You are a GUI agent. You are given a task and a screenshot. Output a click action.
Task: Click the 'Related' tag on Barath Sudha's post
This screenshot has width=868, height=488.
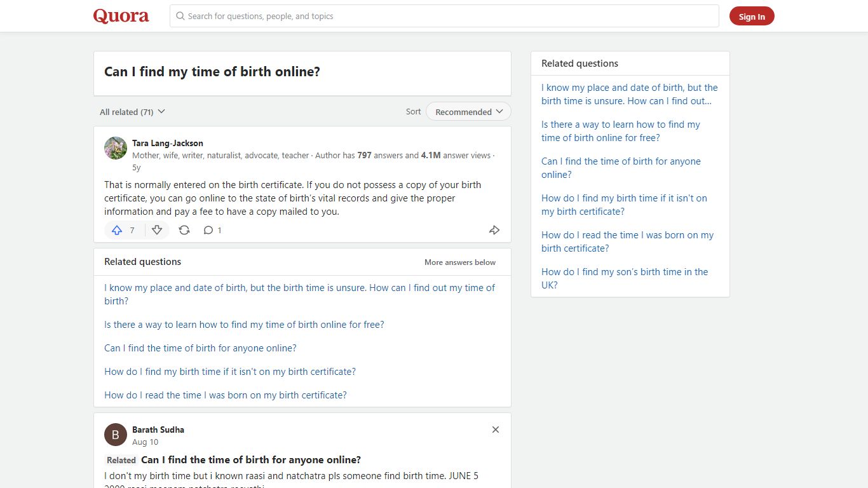(x=121, y=460)
